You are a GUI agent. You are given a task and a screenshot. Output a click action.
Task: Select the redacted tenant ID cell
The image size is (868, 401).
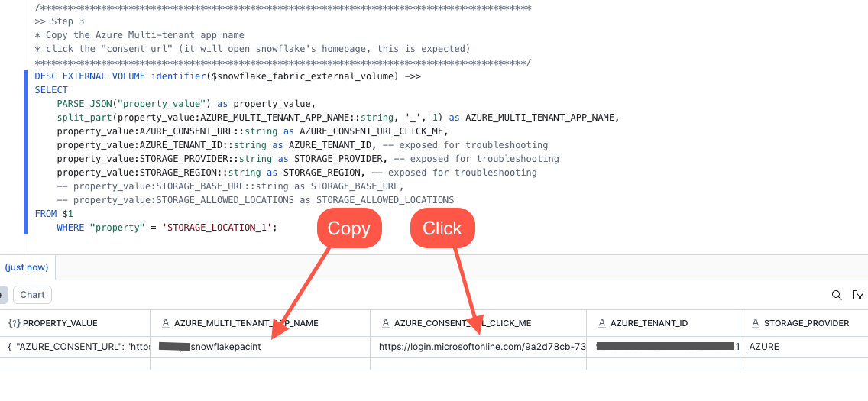663,347
